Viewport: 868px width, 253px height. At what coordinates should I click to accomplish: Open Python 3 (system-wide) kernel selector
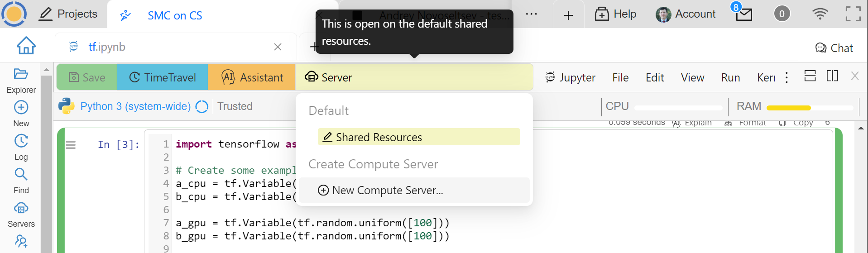tap(135, 106)
